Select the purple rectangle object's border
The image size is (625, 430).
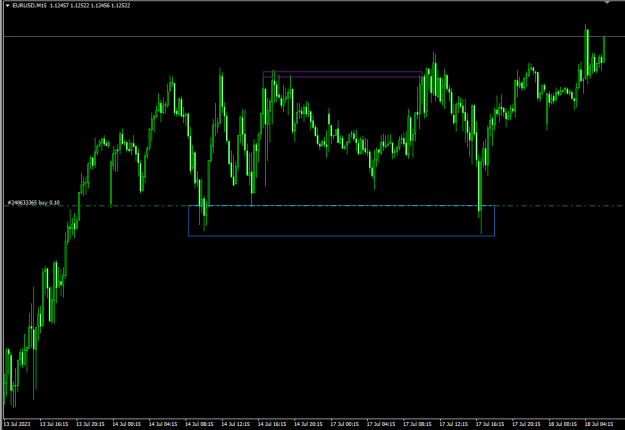342,72
